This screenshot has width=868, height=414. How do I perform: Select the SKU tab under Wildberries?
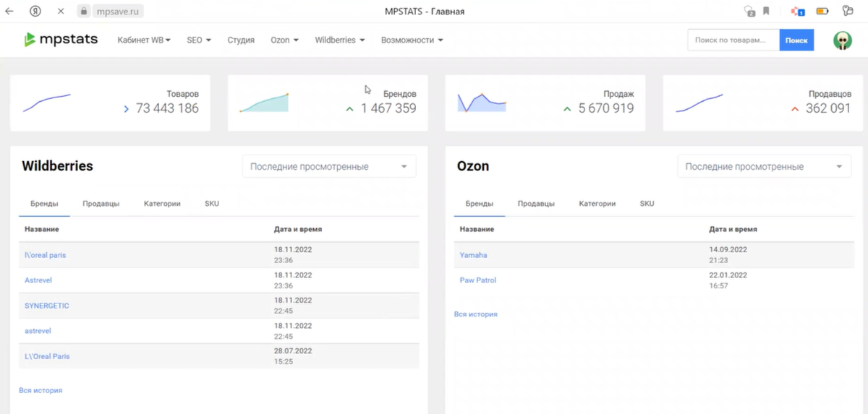coord(211,204)
